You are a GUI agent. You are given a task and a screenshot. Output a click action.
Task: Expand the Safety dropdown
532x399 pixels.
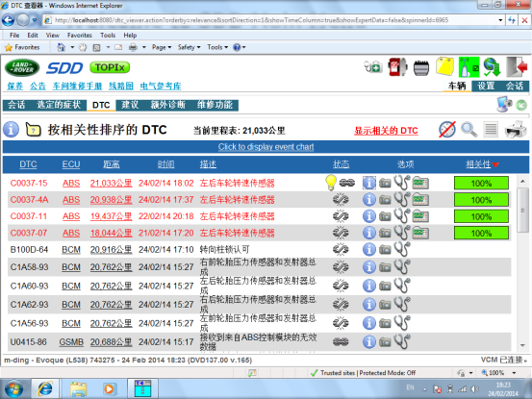189,47
